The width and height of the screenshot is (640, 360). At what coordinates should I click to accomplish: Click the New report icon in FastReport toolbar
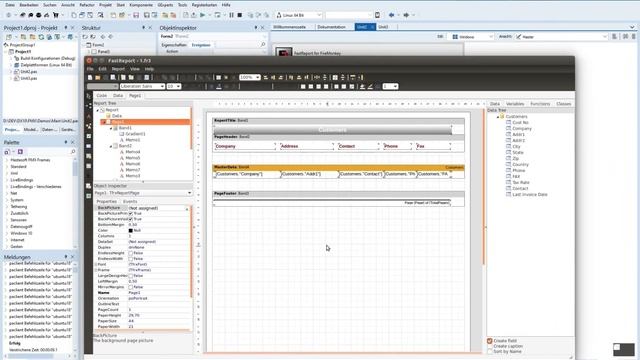pos(90,77)
